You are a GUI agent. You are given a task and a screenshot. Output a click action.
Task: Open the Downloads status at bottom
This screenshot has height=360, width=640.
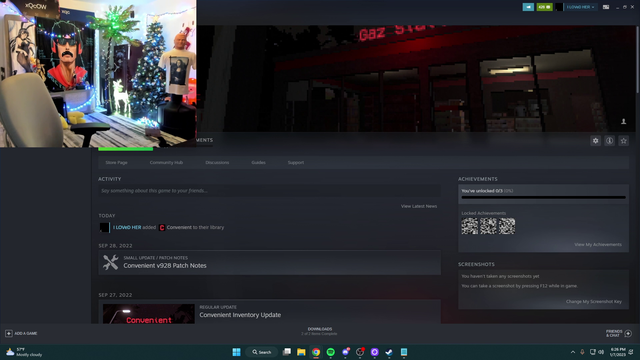pyautogui.click(x=320, y=331)
